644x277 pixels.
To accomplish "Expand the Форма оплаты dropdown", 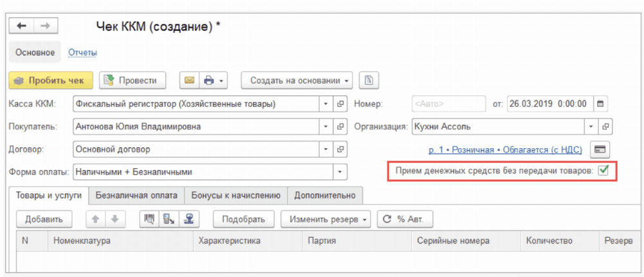I will 340,172.
